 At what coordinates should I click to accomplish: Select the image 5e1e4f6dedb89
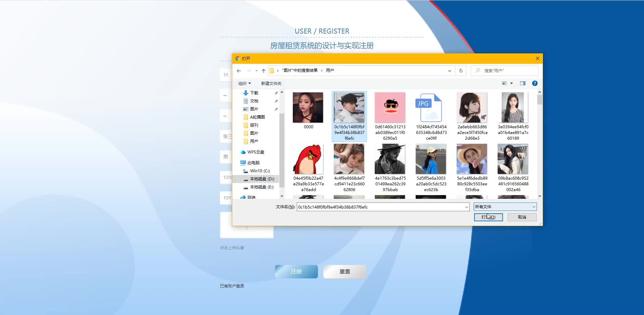pos(472,168)
